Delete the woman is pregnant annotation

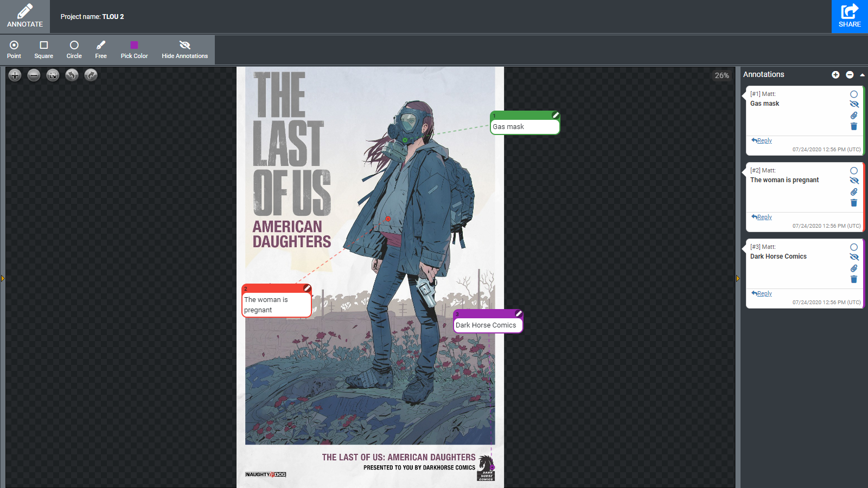(x=854, y=203)
